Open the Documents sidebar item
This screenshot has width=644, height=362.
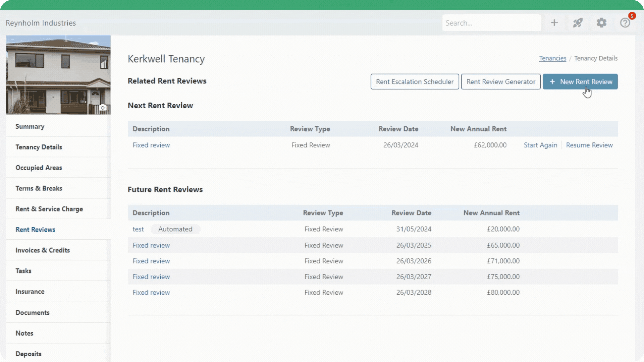pos(33,312)
